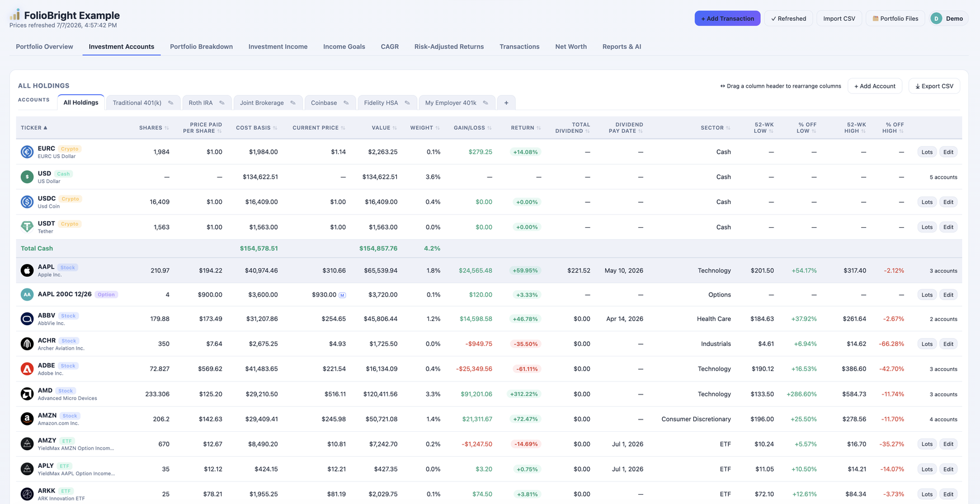Sort by the Cost Basis column header

[257, 128]
